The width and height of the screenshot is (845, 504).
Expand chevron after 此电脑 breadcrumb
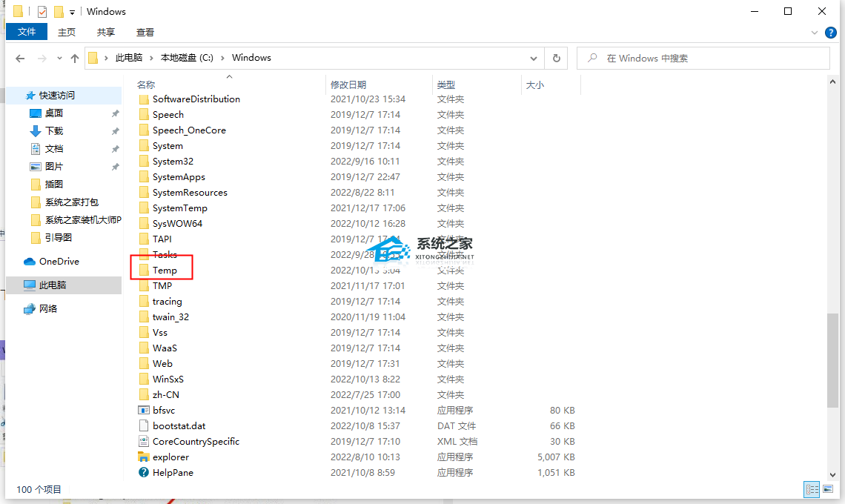(151, 58)
